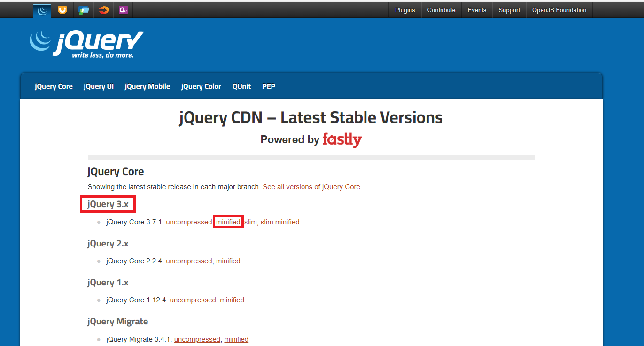Screen dimensions: 644x346
Task: Open the Support menu item
Action: pos(509,10)
